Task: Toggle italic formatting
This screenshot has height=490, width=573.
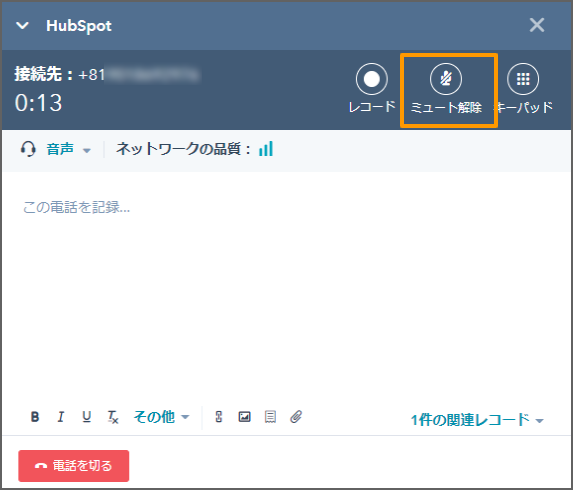Action: (x=61, y=417)
